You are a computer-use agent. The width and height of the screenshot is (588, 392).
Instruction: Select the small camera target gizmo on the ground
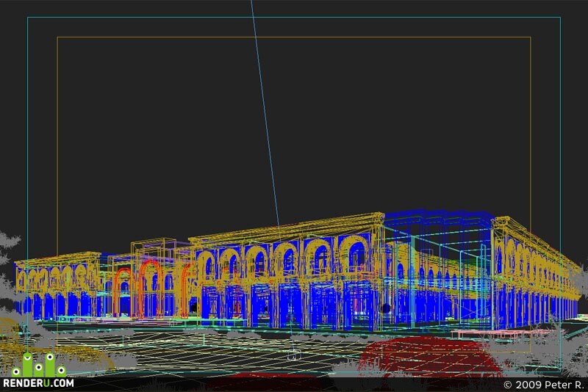(293, 354)
